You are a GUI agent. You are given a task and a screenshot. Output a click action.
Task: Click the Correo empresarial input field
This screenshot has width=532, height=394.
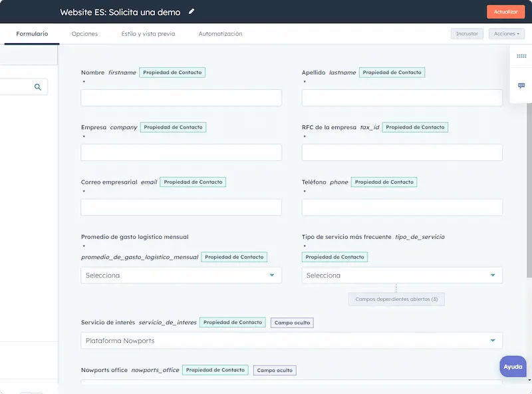click(x=181, y=207)
